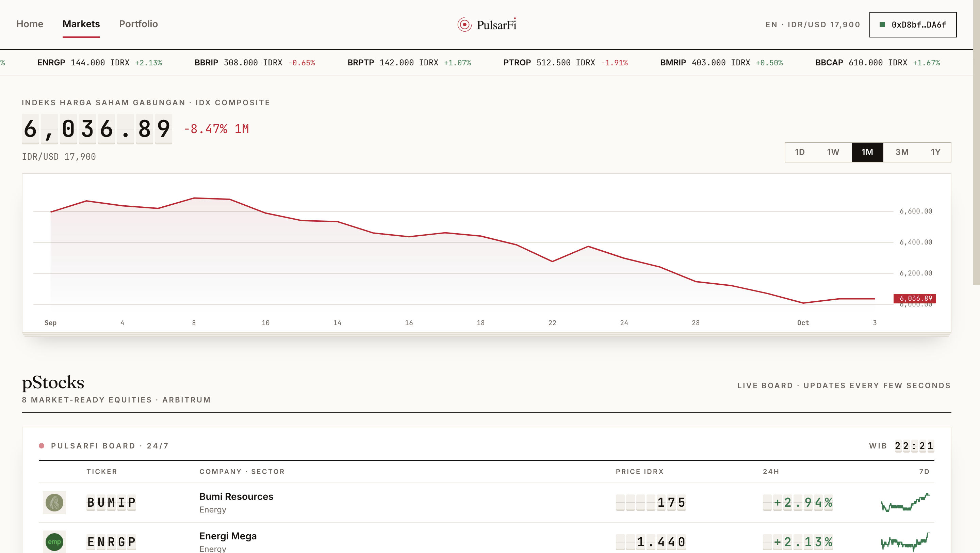Click the EN language selector

[x=771, y=25]
